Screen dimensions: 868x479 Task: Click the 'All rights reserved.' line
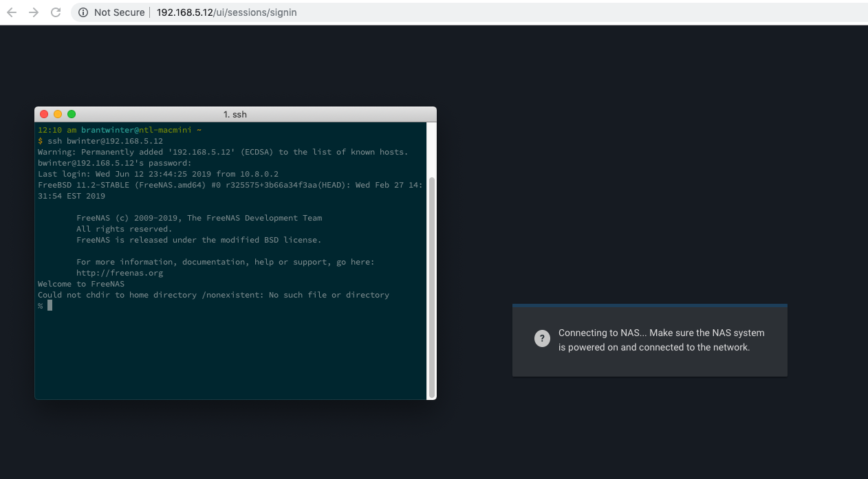click(x=124, y=229)
